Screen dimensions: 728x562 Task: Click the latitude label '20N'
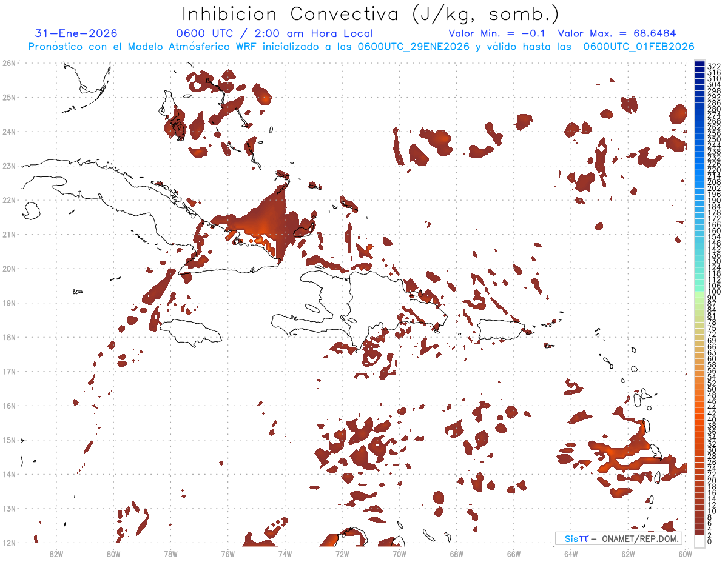coord(9,269)
